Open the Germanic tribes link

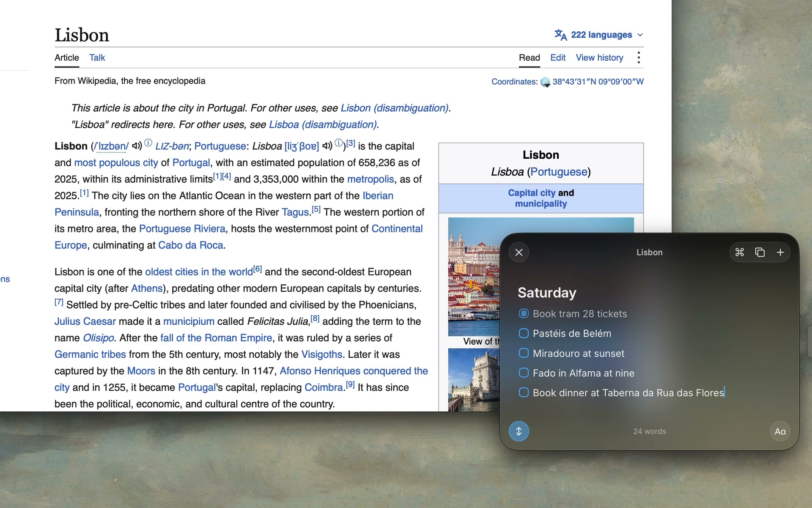[90, 354]
